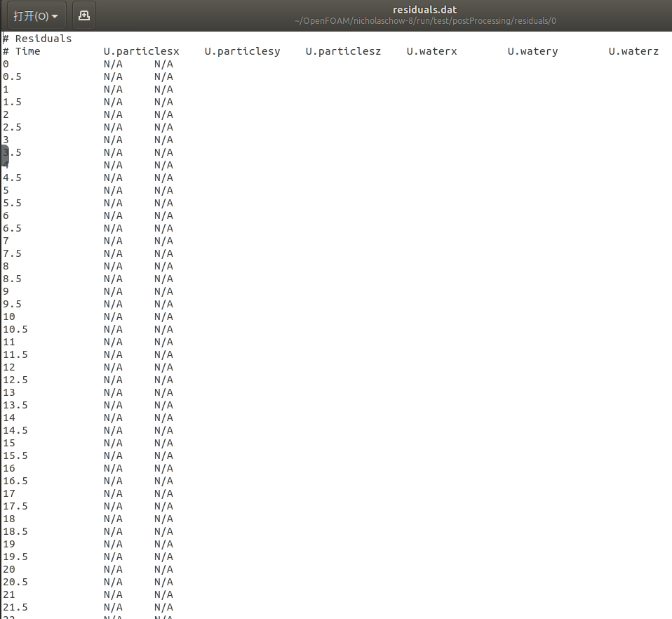Click time value 20.5 row

(x=15, y=583)
